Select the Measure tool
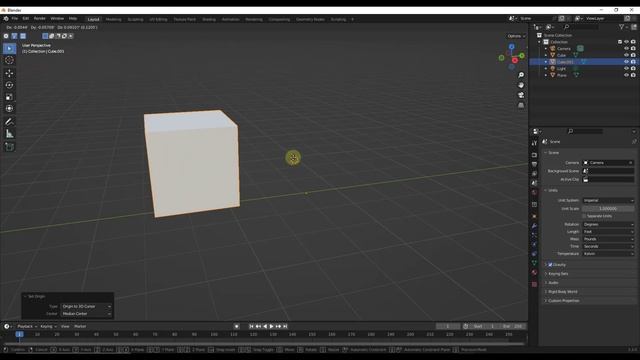This screenshot has height=360, width=640. pos(9,133)
